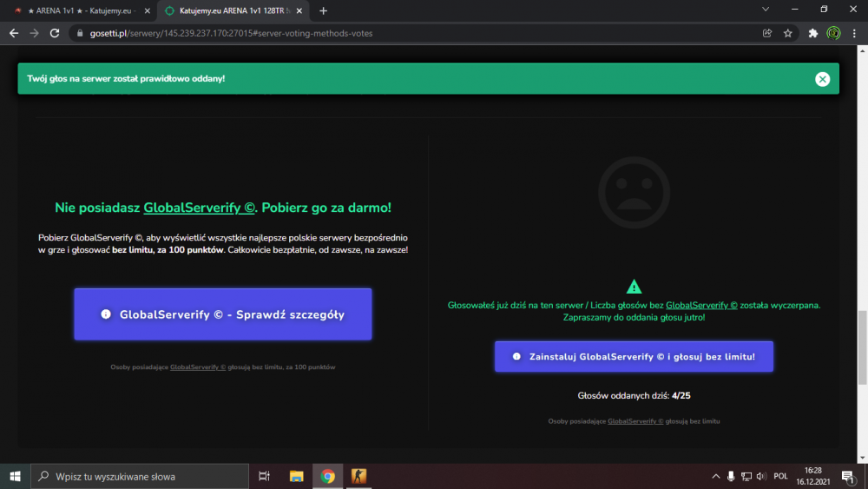Open Chrome extensions puzzle menu

[812, 33]
